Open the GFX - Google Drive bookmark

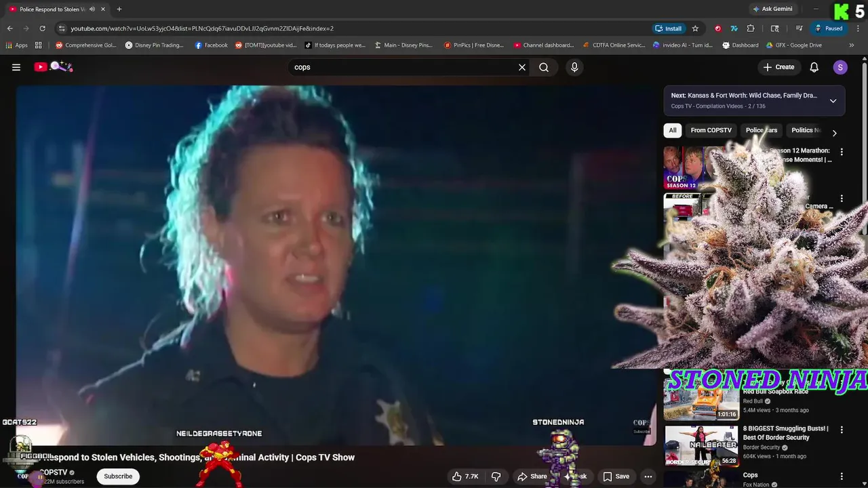point(794,45)
